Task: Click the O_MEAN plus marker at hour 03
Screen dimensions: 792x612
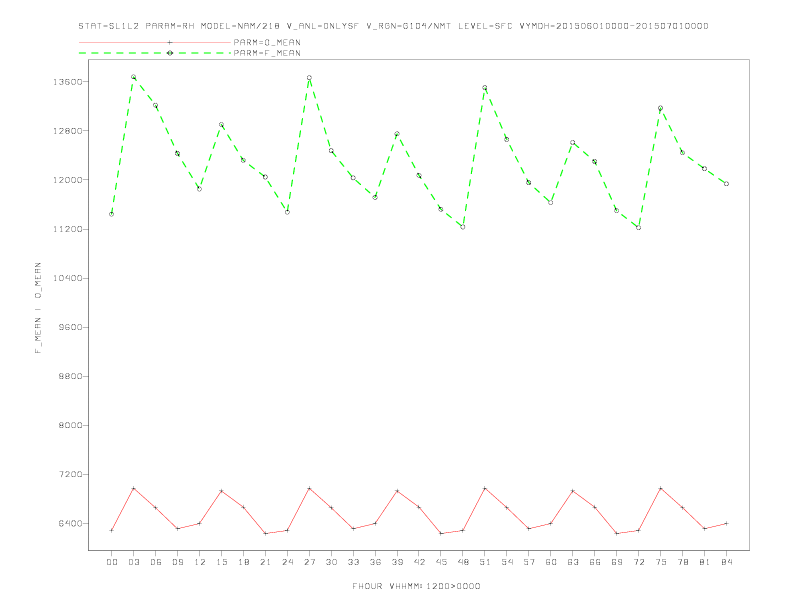Action: tap(133, 488)
